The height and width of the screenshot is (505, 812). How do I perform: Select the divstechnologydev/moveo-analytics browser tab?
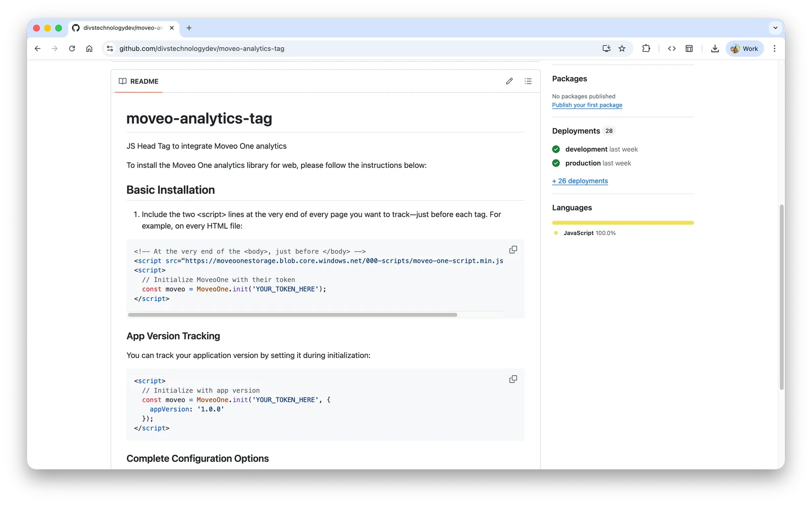click(123, 28)
